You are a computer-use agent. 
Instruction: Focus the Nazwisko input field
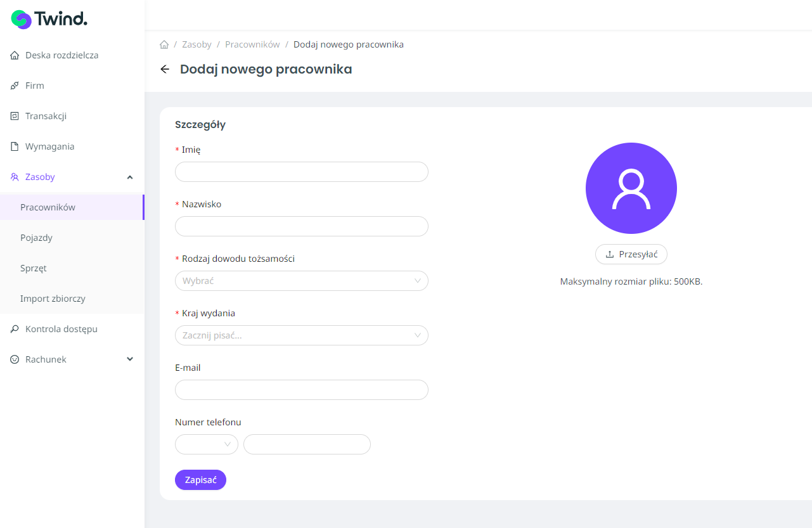coord(302,226)
